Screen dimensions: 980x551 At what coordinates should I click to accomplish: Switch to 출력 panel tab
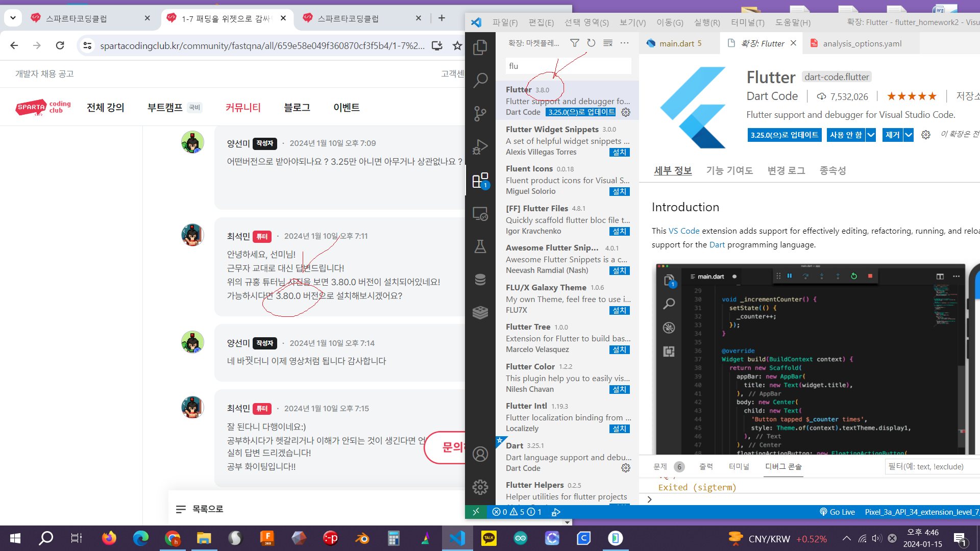coord(706,466)
